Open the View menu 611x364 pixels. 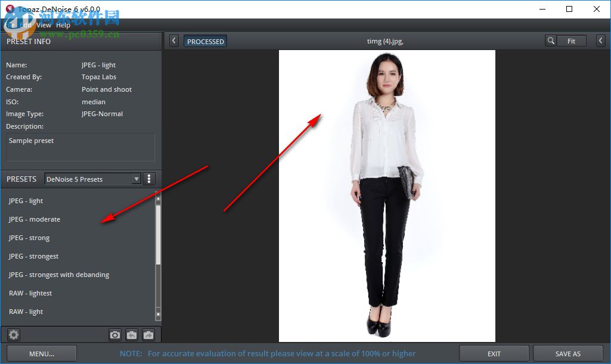click(44, 25)
